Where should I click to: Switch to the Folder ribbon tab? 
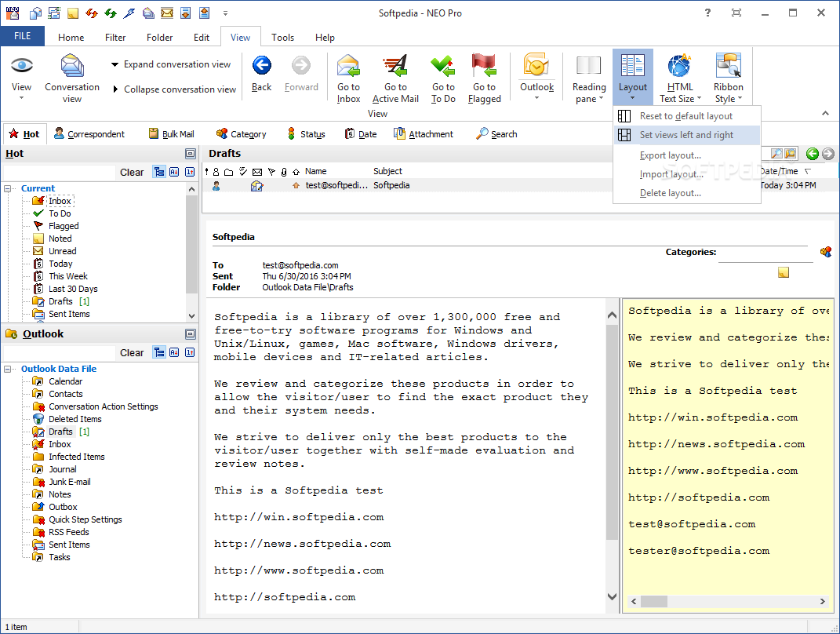160,38
